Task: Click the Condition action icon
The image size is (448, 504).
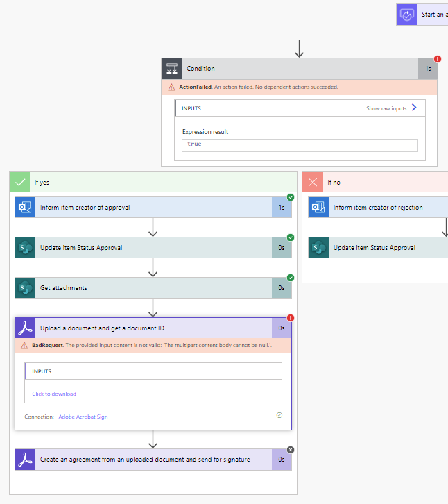Action: [172, 69]
